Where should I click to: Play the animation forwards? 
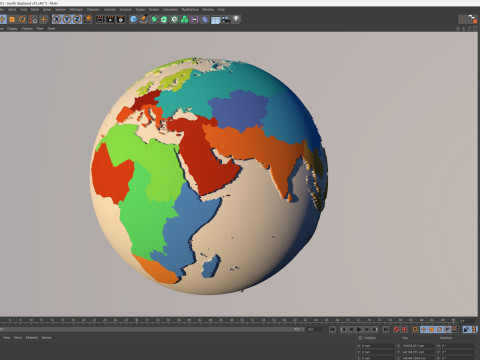coord(359,329)
